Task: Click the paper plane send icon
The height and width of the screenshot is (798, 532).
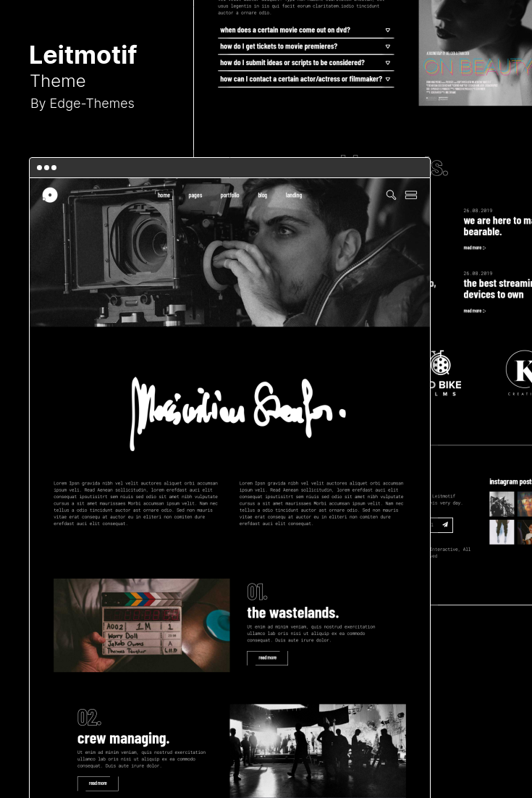Action: tap(445, 525)
